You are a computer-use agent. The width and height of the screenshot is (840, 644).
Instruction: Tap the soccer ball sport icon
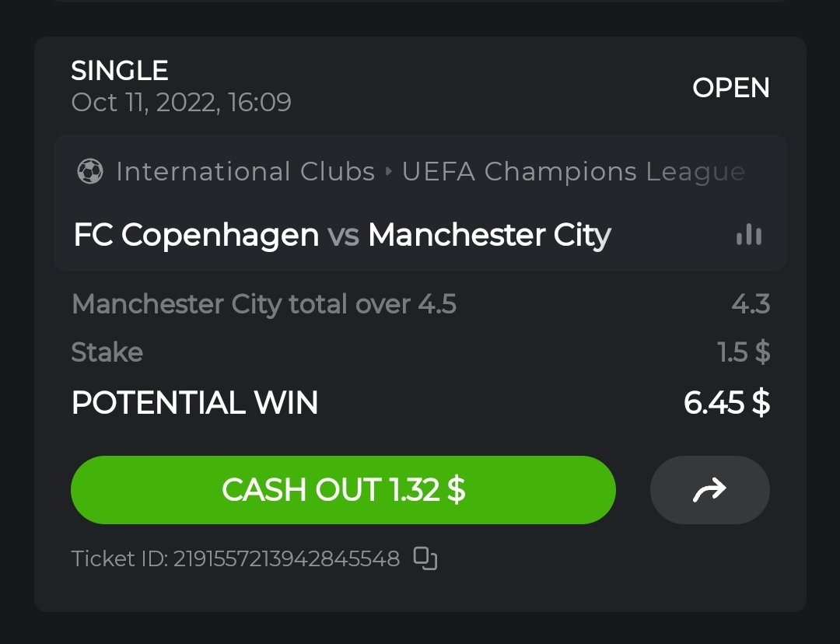click(90, 172)
